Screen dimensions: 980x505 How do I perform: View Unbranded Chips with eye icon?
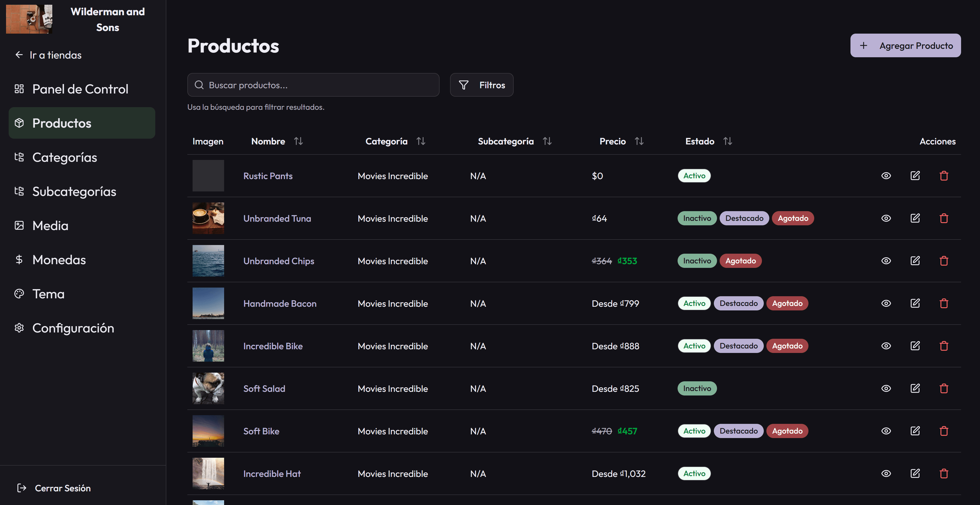(886, 261)
